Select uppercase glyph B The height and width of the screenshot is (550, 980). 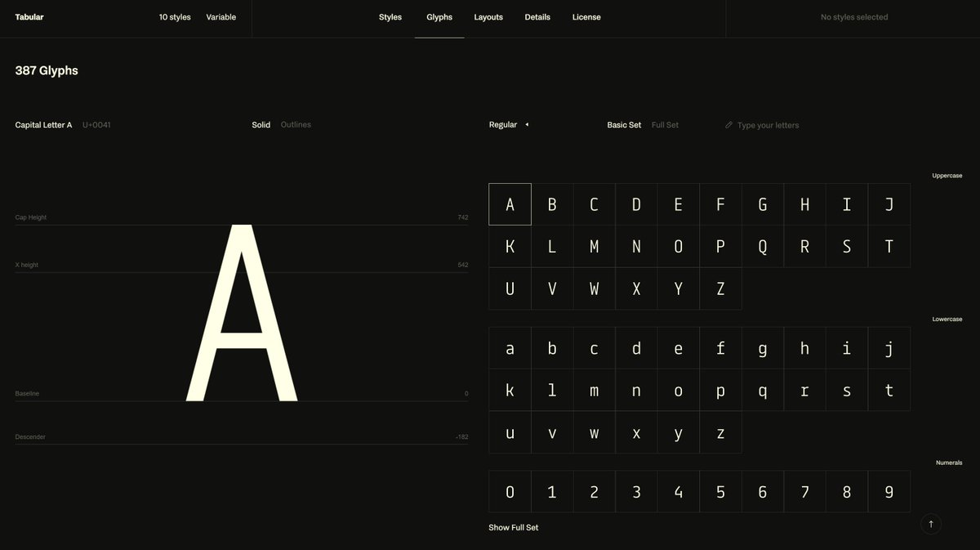click(552, 204)
